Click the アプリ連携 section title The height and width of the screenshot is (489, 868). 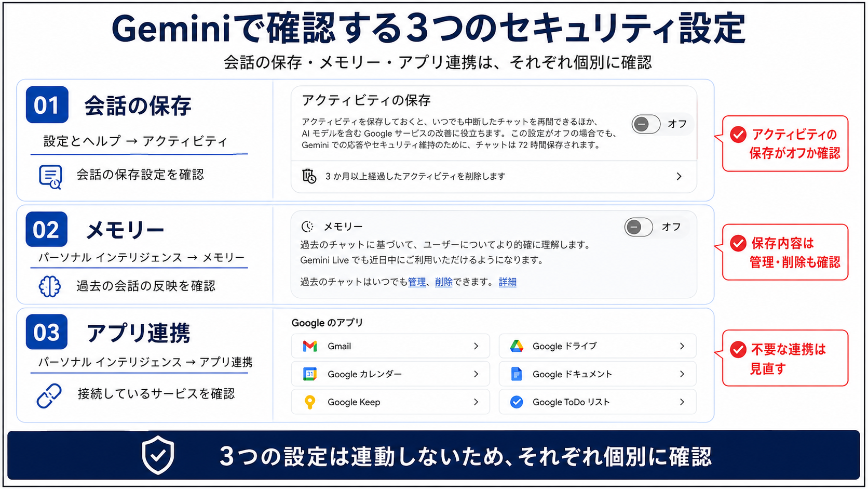(138, 333)
